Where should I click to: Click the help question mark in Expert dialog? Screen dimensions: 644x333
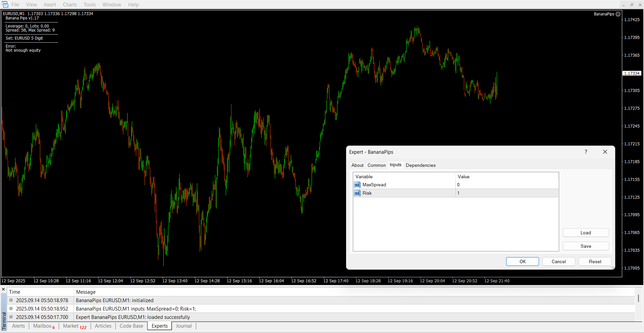point(586,152)
